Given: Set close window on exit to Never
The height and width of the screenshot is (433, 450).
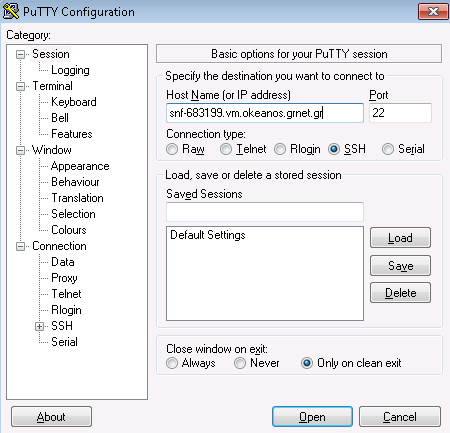Looking at the screenshot, I should click(x=240, y=363).
